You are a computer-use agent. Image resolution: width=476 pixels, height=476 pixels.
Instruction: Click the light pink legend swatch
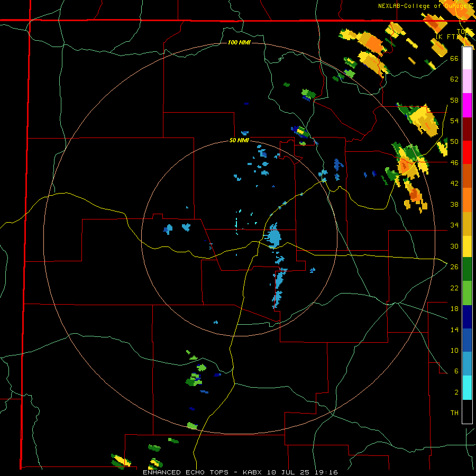click(x=467, y=81)
